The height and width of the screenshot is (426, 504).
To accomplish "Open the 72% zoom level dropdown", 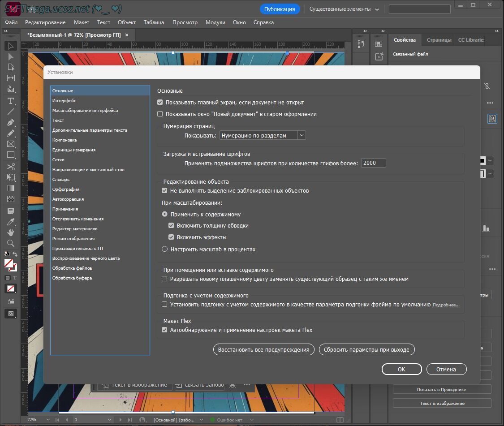I will (48, 420).
